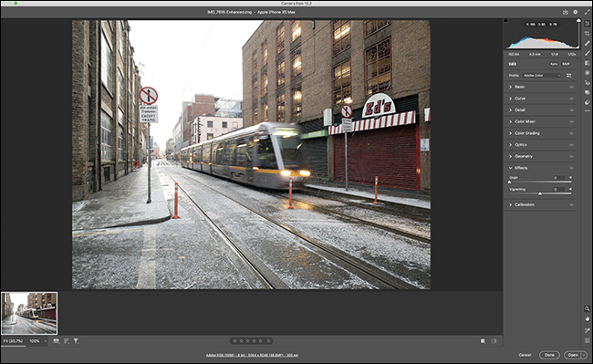Toggle visibility eye for Geometry panel
593x364 pixels.
coord(571,157)
